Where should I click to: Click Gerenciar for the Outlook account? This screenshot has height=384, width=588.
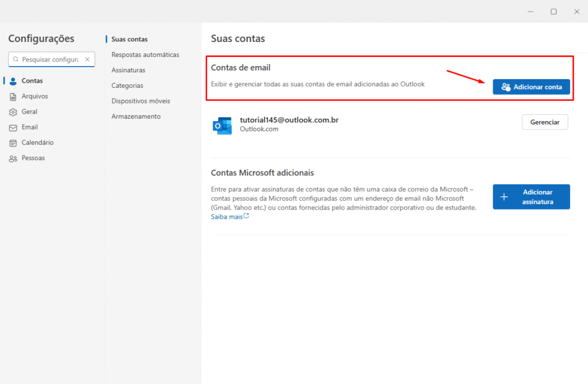point(544,122)
